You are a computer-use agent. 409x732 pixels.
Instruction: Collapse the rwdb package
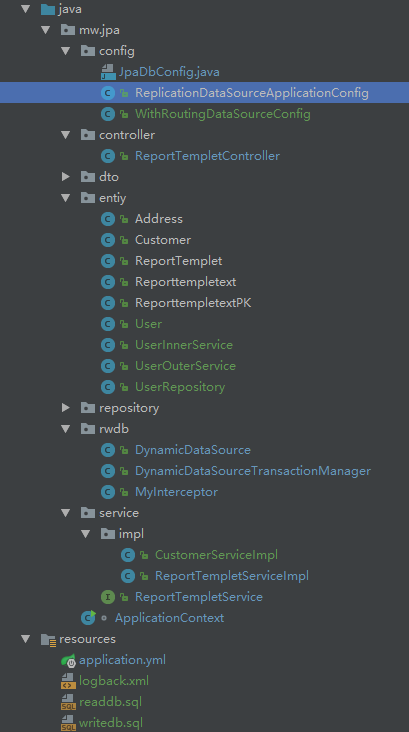(65, 429)
